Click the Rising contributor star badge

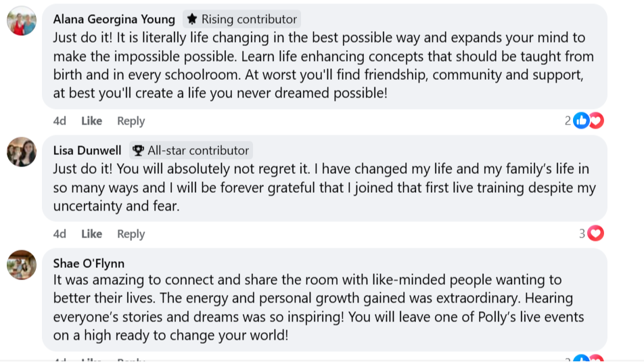pyautogui.click(x=241, y=19)
